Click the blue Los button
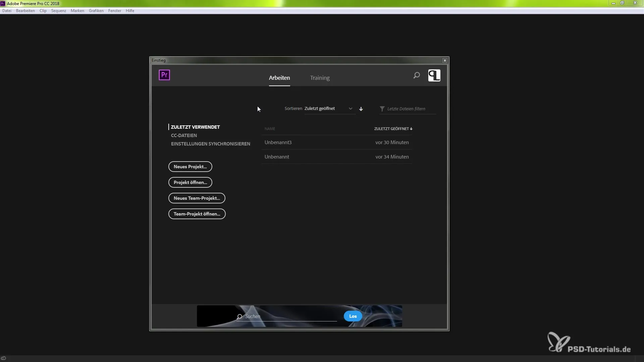644x362 pixels. coord(353,316)
